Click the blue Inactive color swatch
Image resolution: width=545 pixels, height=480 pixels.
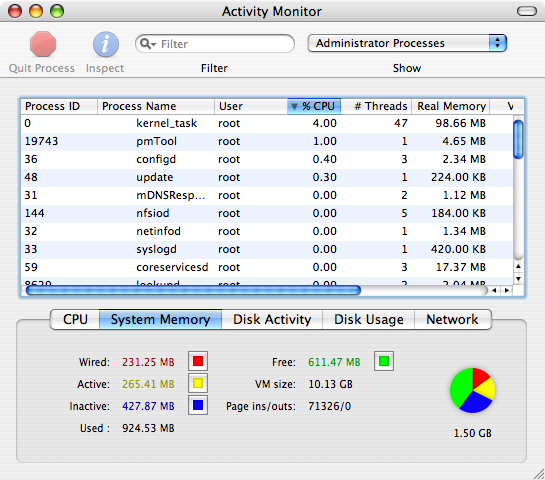198,405
